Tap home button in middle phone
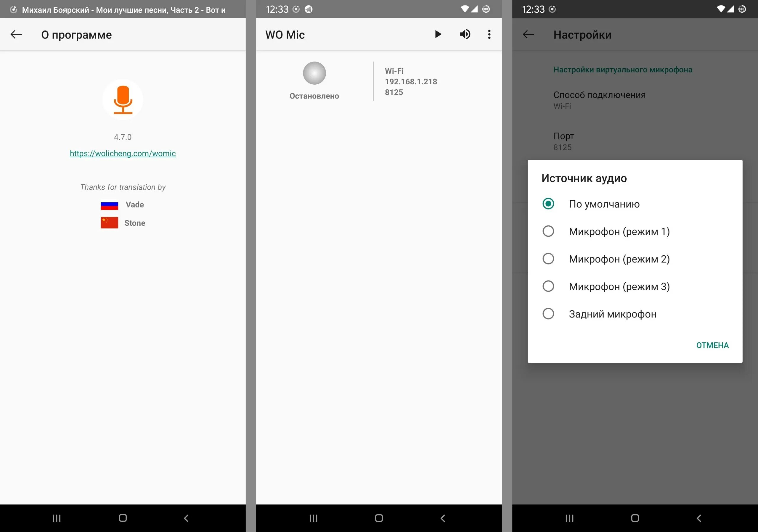 click(x=379, y=518)
